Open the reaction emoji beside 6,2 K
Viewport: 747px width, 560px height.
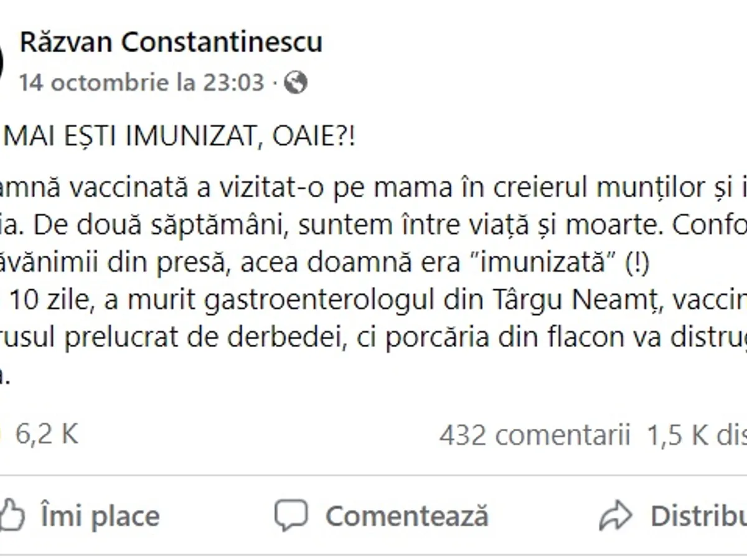pyautogui.click(x=2, y=435)
